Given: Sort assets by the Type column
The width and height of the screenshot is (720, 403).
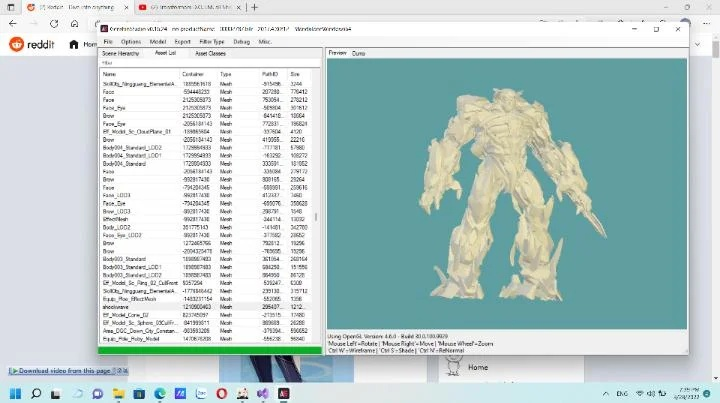Looking at the screenshot, I should pyautogui.click(x=238, y=74).
